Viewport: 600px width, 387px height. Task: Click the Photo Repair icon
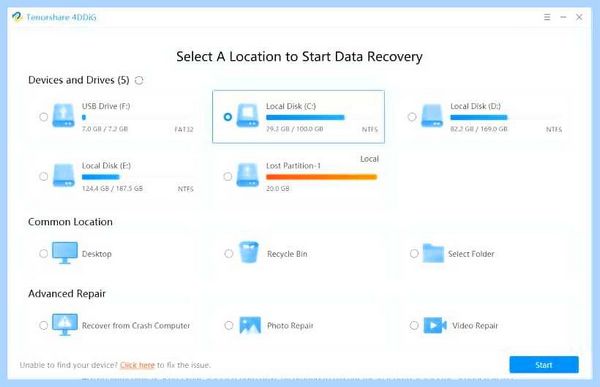point(250,325)
